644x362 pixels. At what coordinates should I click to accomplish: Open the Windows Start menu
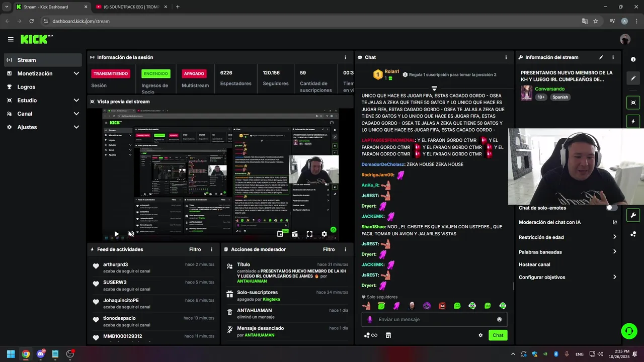click(11, 354)
